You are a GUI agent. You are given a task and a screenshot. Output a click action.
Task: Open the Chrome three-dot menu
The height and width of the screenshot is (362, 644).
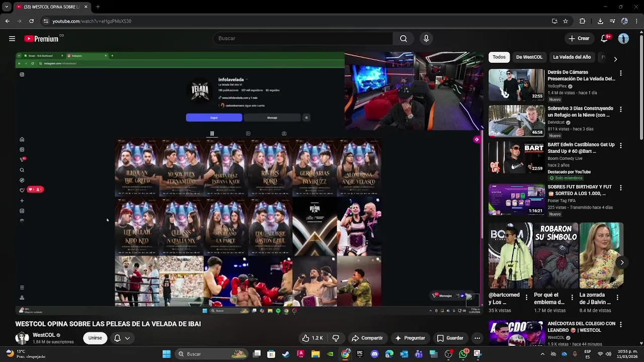click(x=636, y=21)
